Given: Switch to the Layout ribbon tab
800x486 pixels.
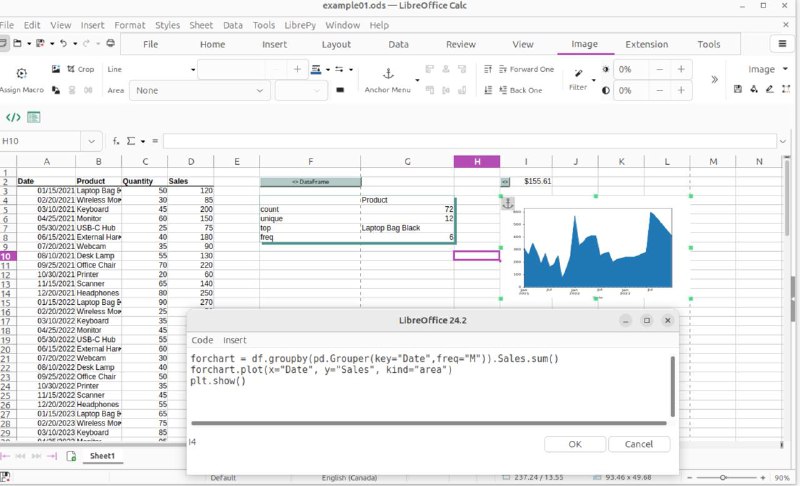Looking at the screenshot, I should click(336, 44).
